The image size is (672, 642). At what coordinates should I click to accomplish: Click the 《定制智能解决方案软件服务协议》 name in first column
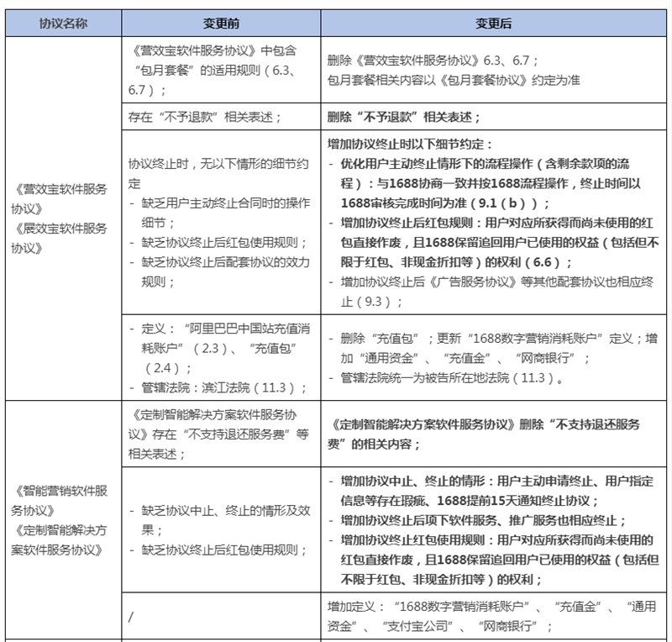59,540
